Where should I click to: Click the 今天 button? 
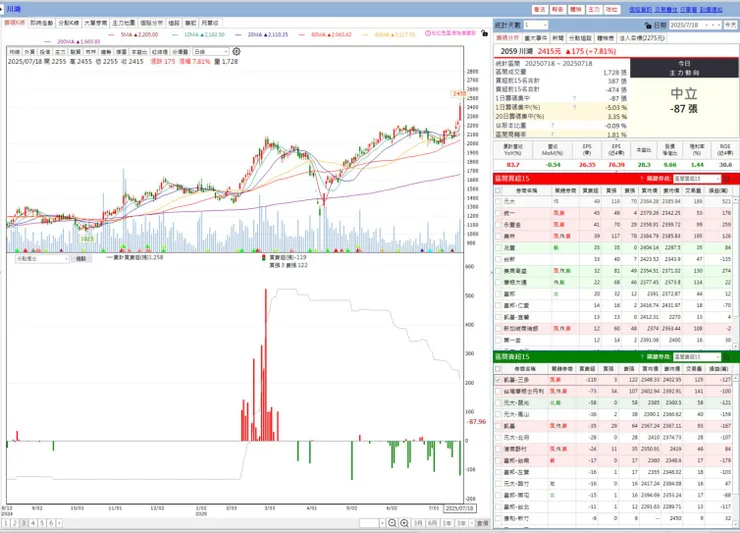pos(730,25)
